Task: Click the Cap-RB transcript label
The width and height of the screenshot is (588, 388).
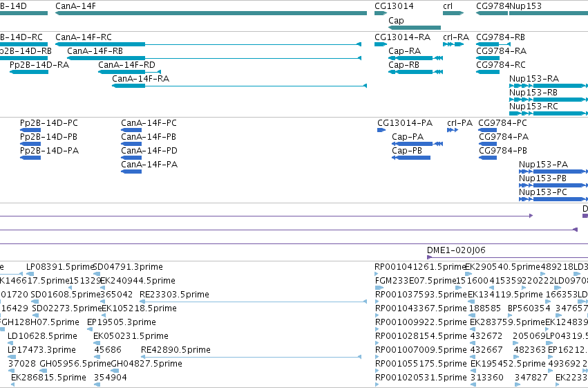Action: coord(404,65)
